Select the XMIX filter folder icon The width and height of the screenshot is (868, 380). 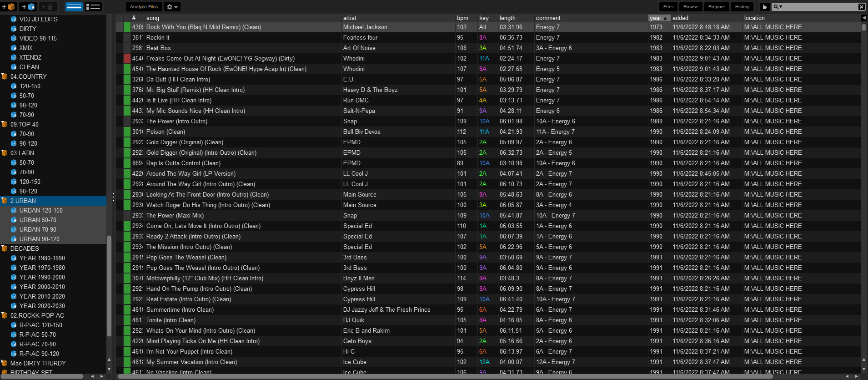(x=14, y=48)
